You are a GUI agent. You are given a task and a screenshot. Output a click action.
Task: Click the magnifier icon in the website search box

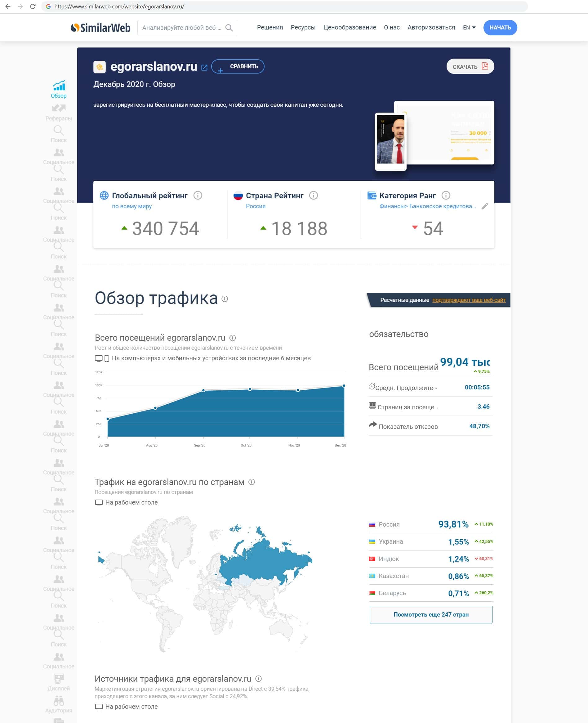229,28
